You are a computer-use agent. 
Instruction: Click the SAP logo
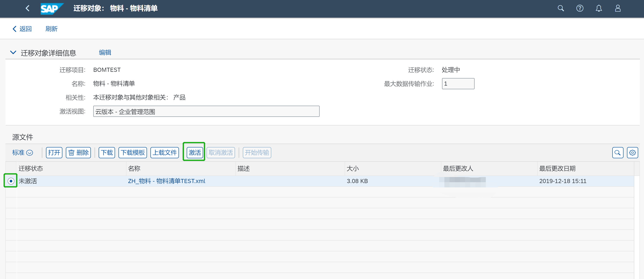coord(52,9)
